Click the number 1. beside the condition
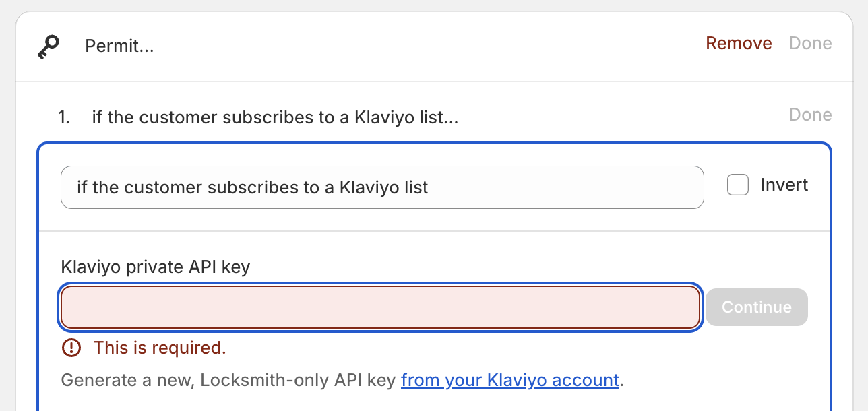 tap(64, 118)
